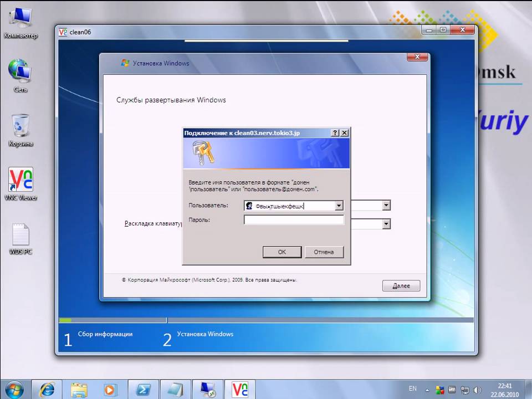This screenshot has width=532, height=399.
Task: Click the help question mark button in the login dialog
Action: [x=335, y=132]
